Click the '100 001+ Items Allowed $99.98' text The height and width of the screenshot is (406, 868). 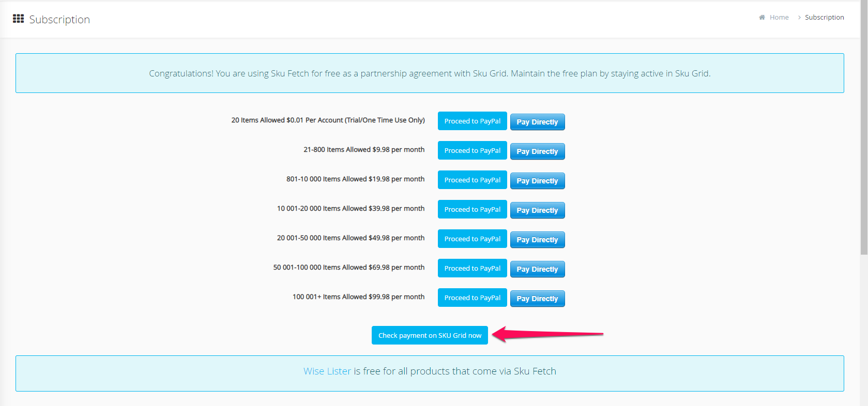tap(358, 296)
